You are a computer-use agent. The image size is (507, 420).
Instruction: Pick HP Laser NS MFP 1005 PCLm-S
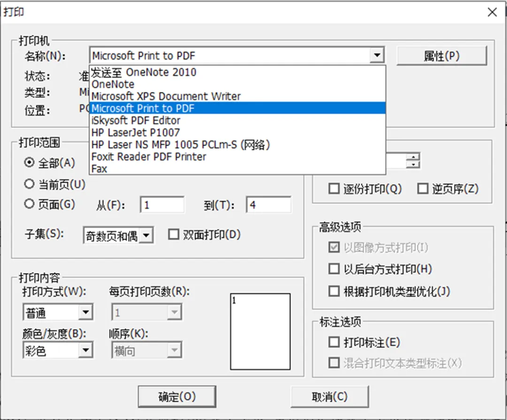[x=238, y=145]
